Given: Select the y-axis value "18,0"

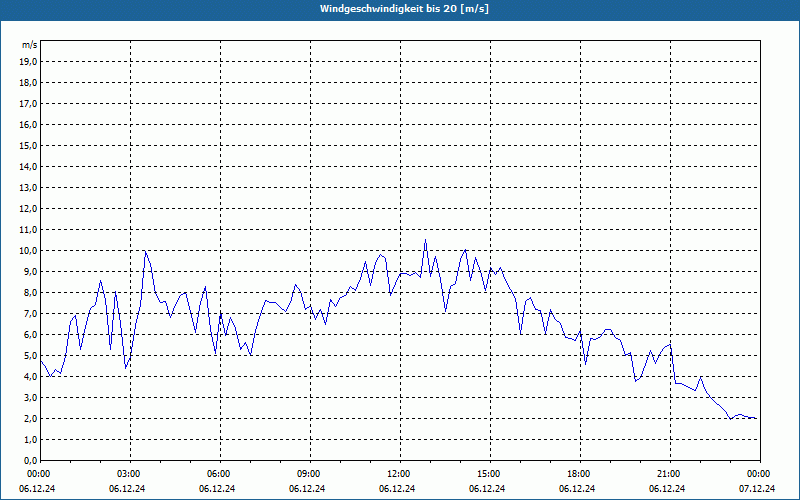Looking at the screenshot, I should point(29,83).
